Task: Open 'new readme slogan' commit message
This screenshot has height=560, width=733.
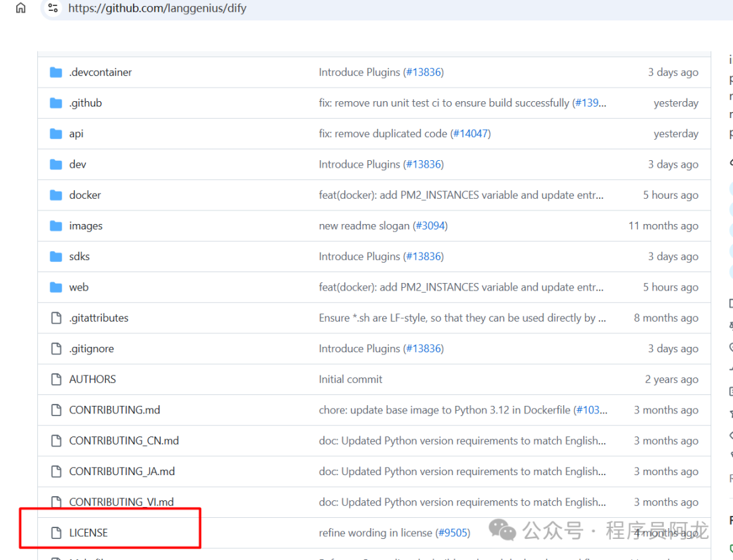Action: coord(364,226)
